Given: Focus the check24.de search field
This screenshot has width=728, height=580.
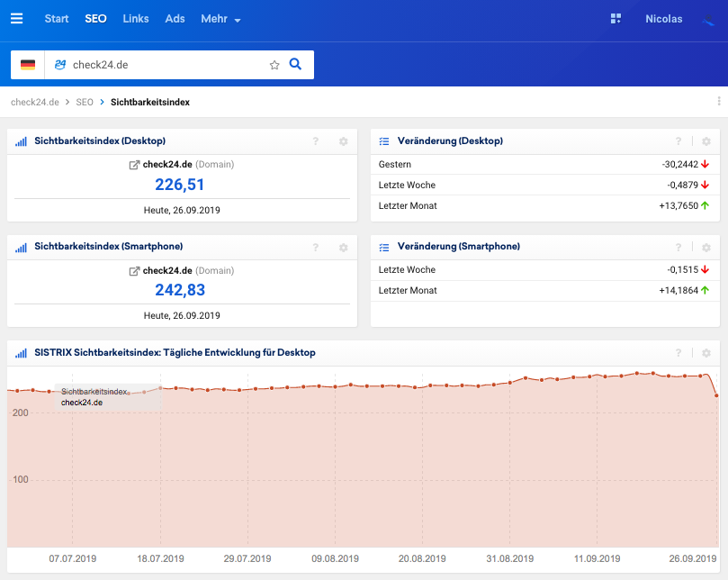Looking at the screenshot, I should point(167,65).
